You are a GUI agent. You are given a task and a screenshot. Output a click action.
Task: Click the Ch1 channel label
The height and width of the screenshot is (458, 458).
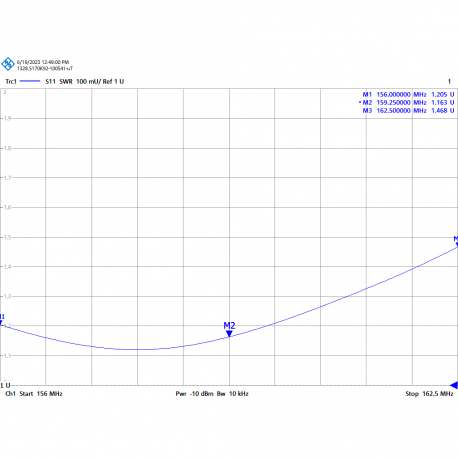(x=11, y=394)
